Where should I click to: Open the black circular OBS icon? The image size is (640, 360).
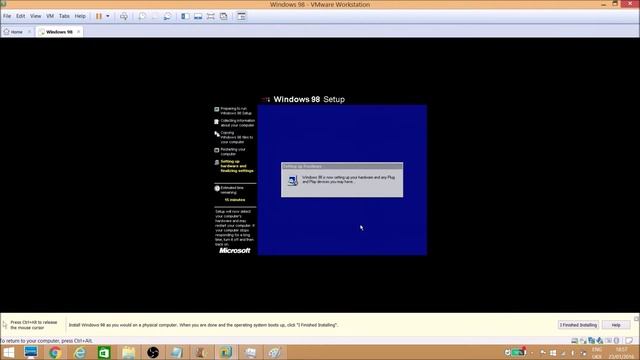(x=153, y=352)
